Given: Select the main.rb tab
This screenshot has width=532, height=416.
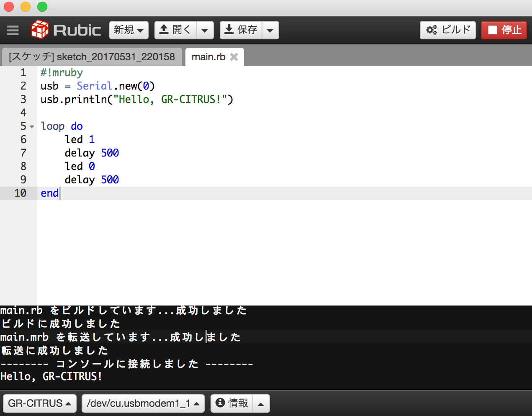Looking at the screenshot, I should click(208, 57).
